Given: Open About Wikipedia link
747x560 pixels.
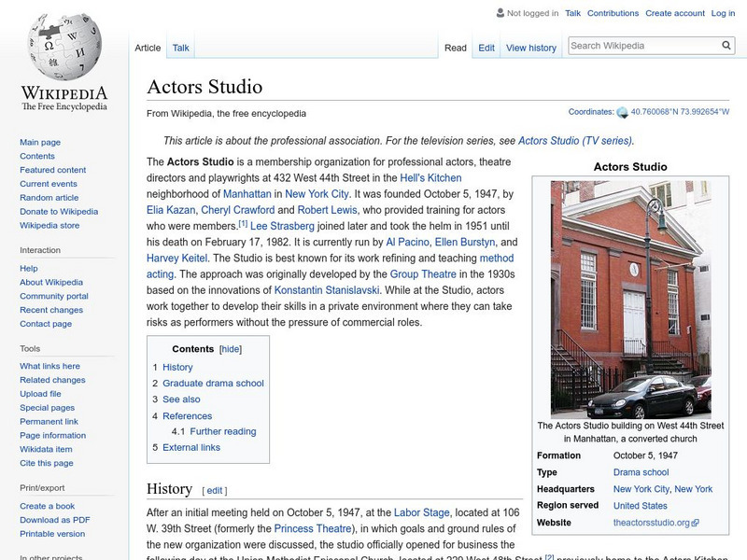Looking at the screenshot, I should point(51,283).
